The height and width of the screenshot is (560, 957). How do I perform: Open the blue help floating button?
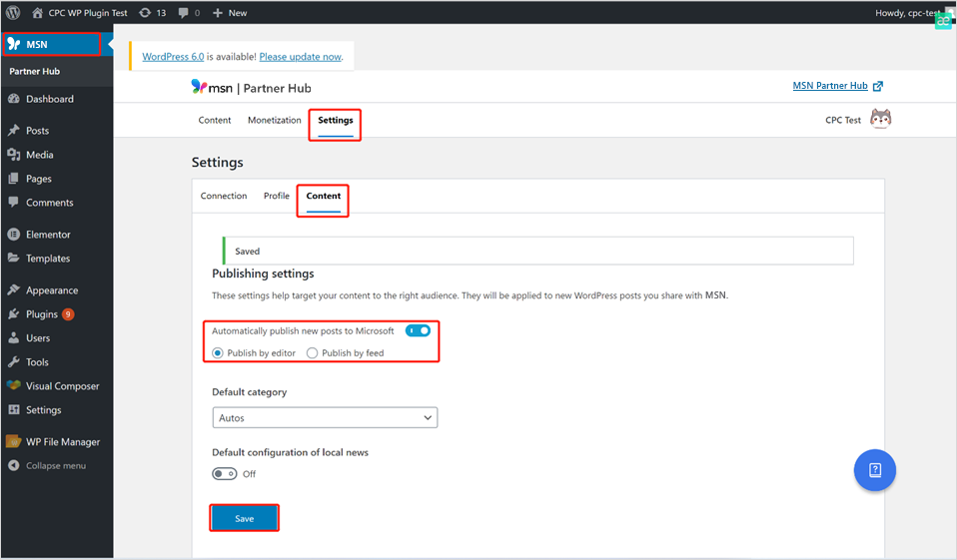click(x=874, y=470)
